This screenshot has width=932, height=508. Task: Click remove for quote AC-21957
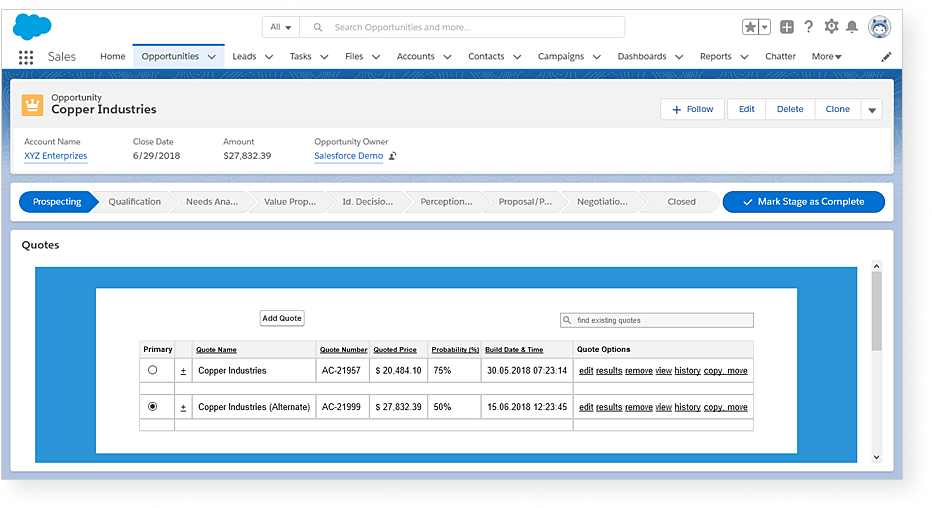click(x=639, y=371)
